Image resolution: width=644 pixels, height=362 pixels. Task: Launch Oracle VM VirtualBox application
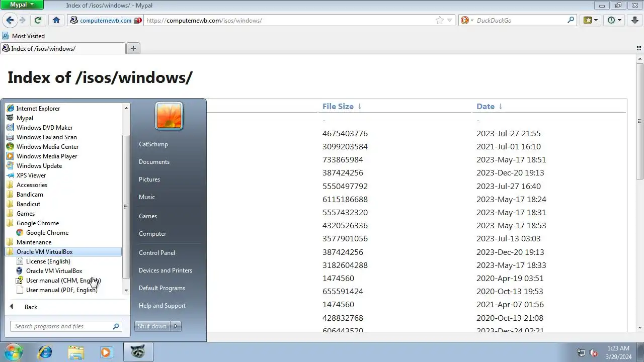pos(63,271)
